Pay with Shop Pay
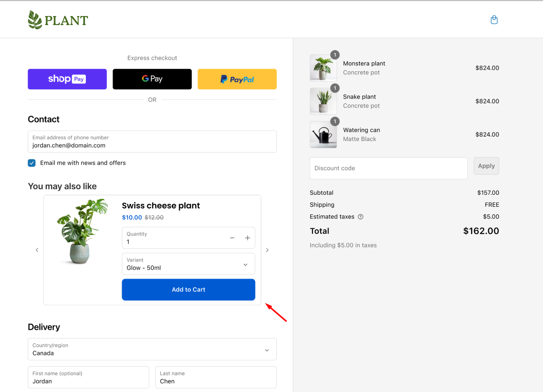The image size is (543, 392). point(67,79)
